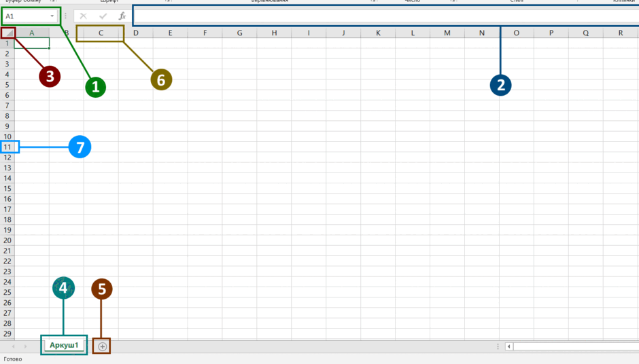Select column K header

tap(378, 33)
